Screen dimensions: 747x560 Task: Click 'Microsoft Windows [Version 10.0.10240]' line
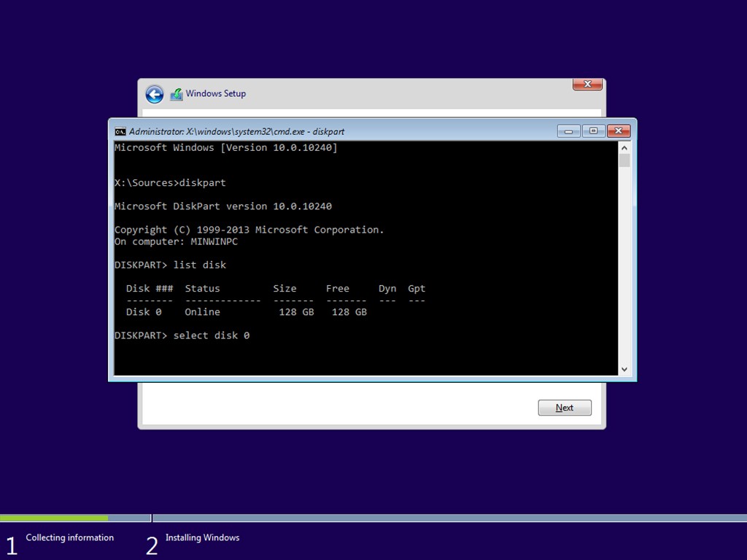coord(226,147)
